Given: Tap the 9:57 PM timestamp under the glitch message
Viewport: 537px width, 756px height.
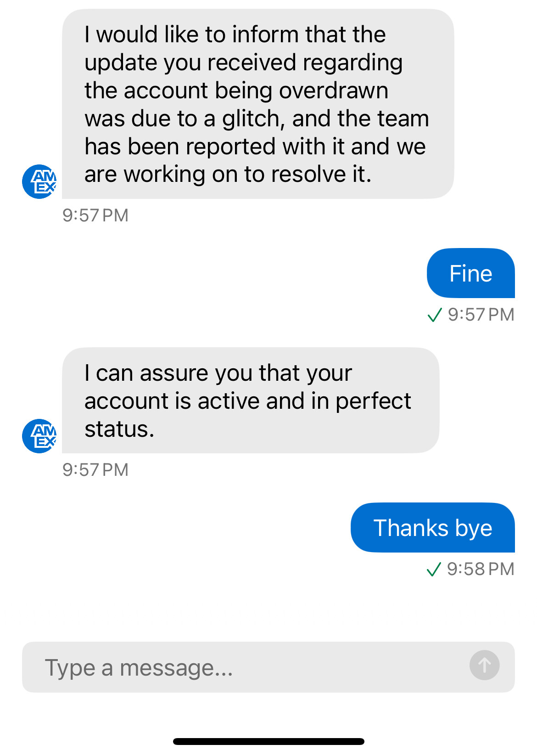Looking at the screenshot, I should (x=95, y=215).
